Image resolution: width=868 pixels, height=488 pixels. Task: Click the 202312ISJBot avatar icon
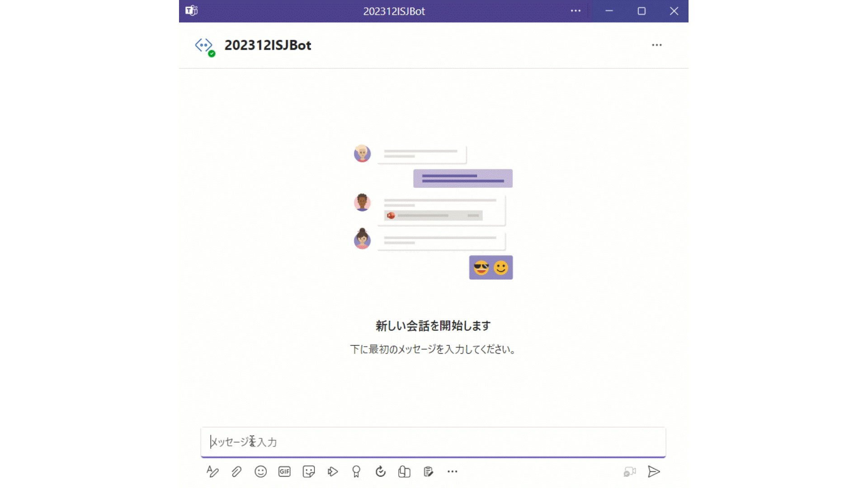204,46
